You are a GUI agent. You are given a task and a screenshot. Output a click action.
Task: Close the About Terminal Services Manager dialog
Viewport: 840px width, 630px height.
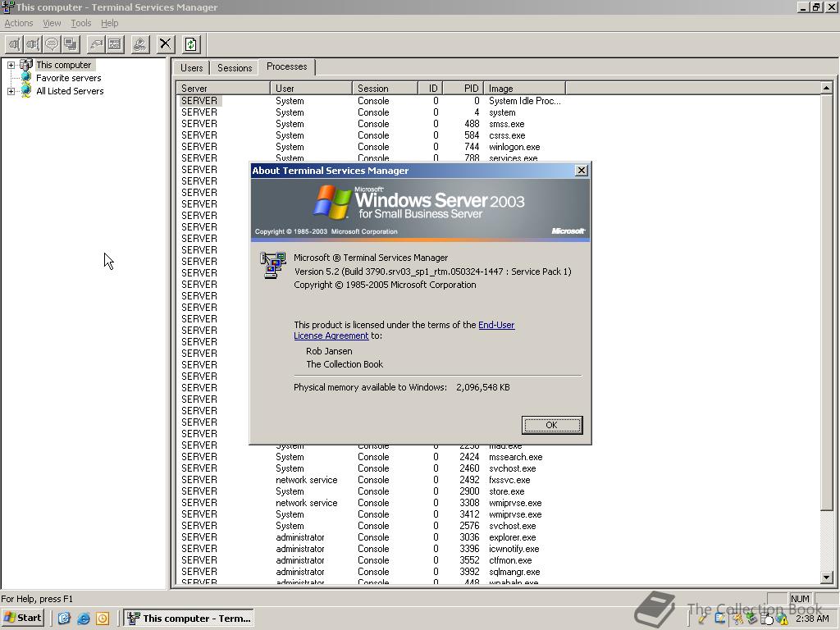coord(582,171)
